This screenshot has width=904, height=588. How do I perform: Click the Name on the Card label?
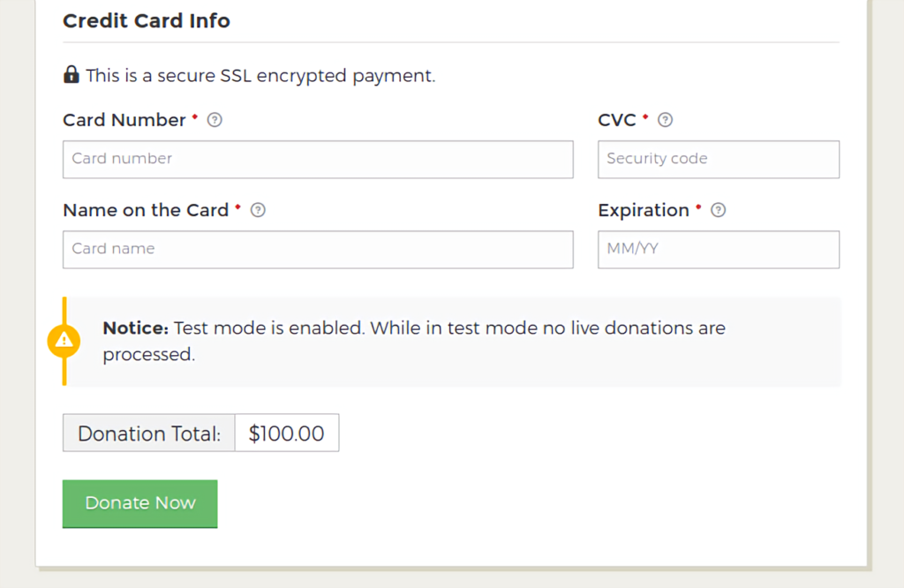pyautogui.click(x=146, y=210)
